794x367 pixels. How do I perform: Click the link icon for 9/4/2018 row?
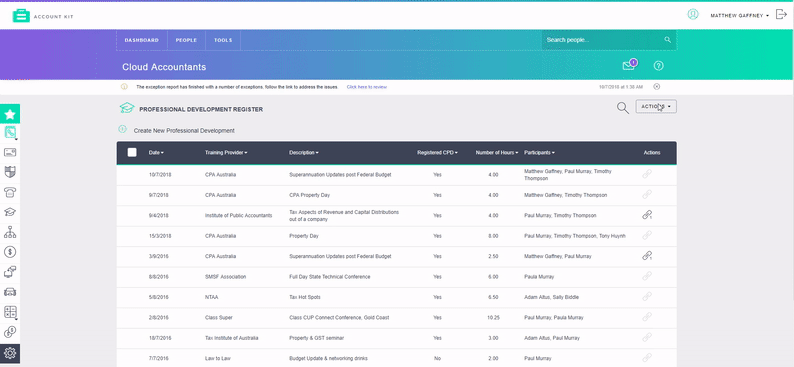tap(647, 215)
